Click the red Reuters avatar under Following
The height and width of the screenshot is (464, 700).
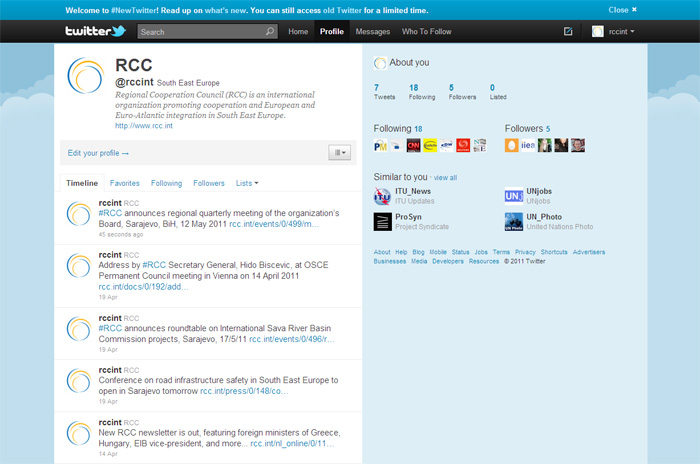click(x=463, y=145)
